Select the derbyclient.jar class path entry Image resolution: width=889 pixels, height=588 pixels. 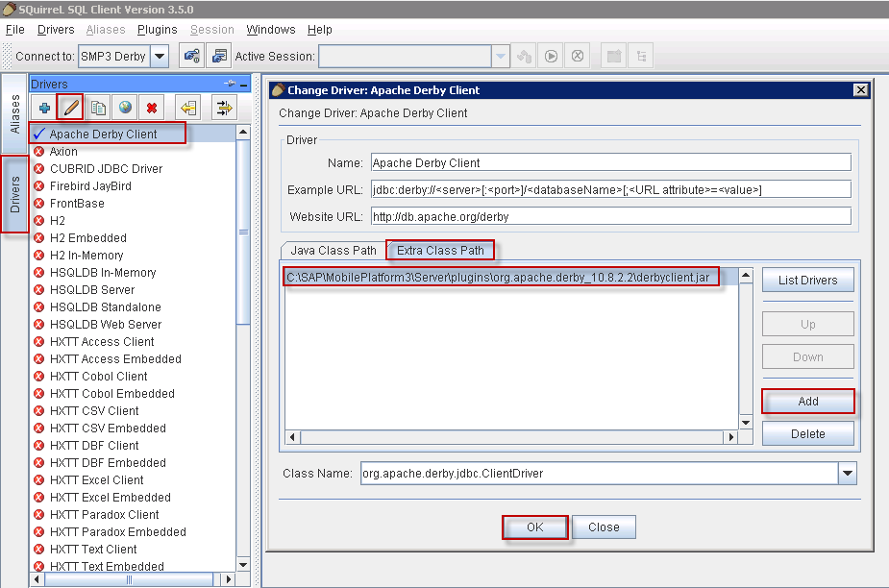click(499, 277)
